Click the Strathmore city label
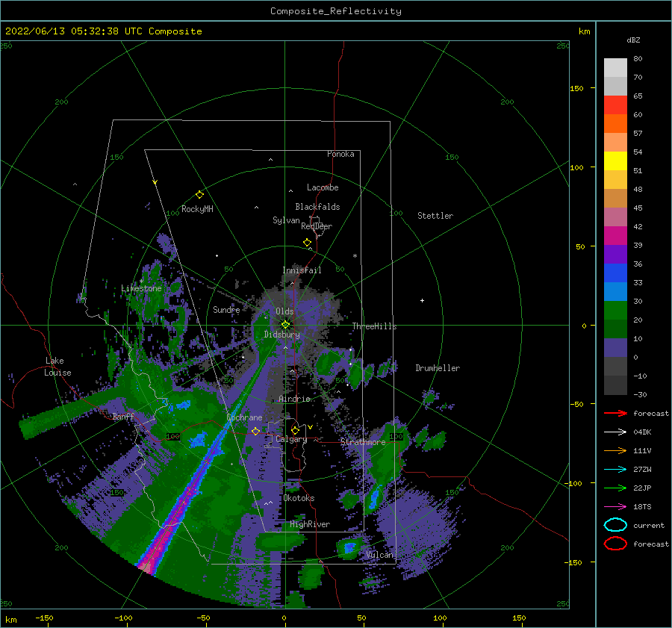The image size is (672, 628). click(x=363, y=442)
